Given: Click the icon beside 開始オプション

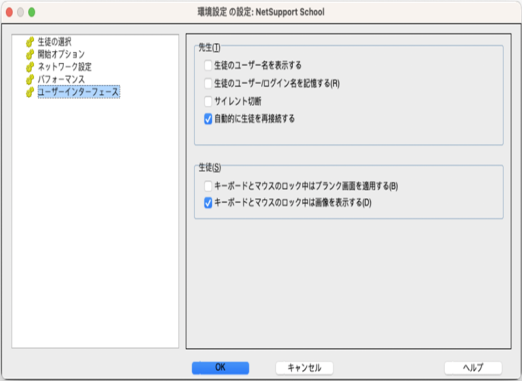Looking at the screenshot, I should pyautogui.click(x=30, y=54).
